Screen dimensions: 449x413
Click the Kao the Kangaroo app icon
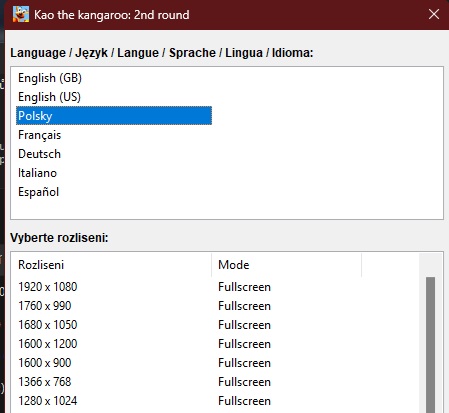click(21, 14)
